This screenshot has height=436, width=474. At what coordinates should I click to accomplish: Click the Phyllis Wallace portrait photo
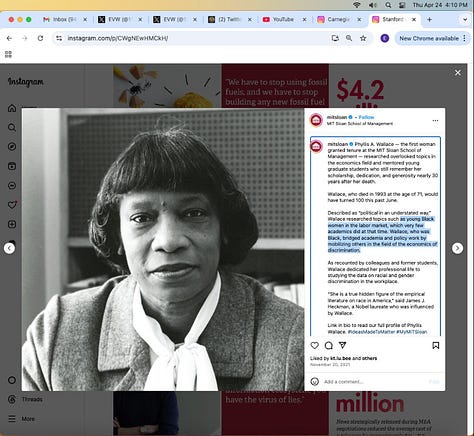click(x=163, y=249)
